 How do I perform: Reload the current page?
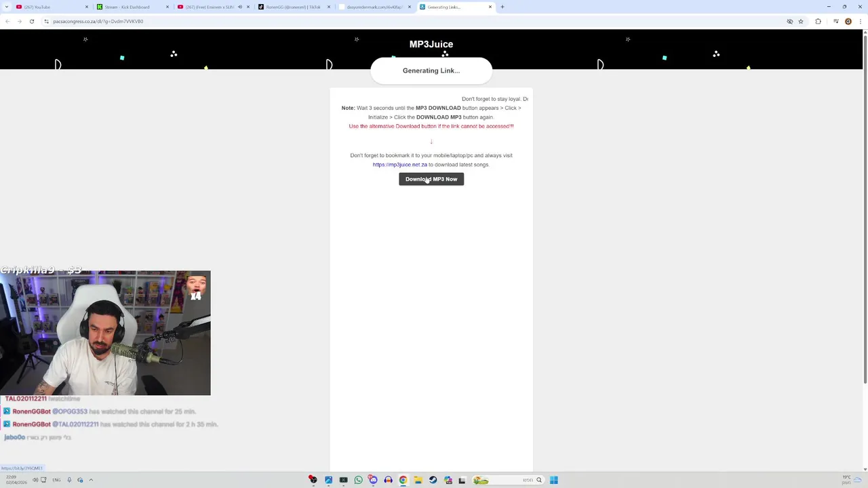click(x=31, y=21)
